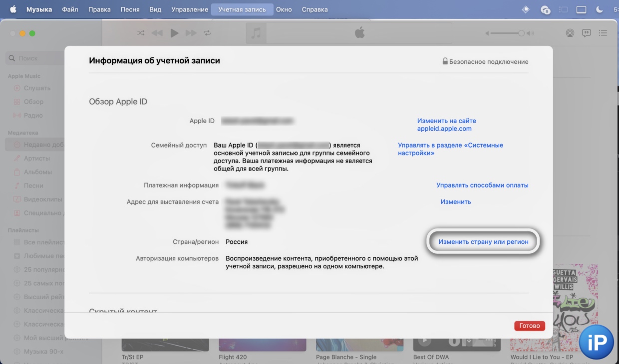Open the Focus moon icon in menu bar

pos(600,9)
